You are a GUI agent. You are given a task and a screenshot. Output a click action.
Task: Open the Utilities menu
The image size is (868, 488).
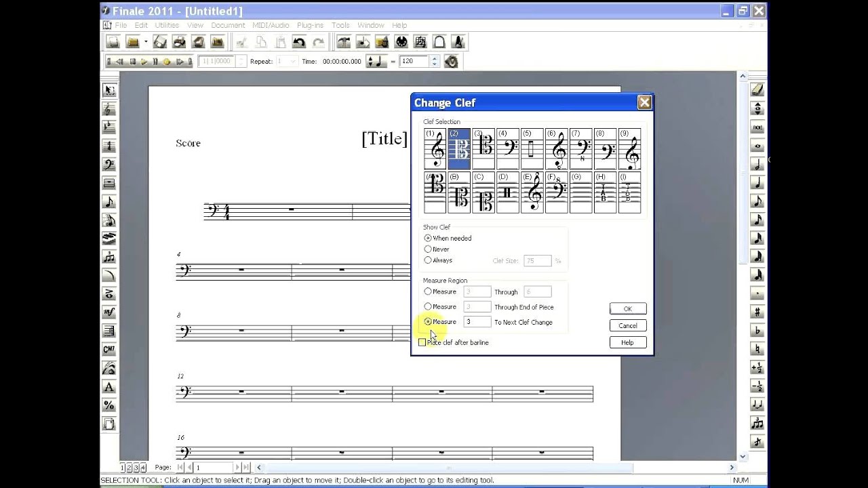pyautogui.click(x=167, y=25)
